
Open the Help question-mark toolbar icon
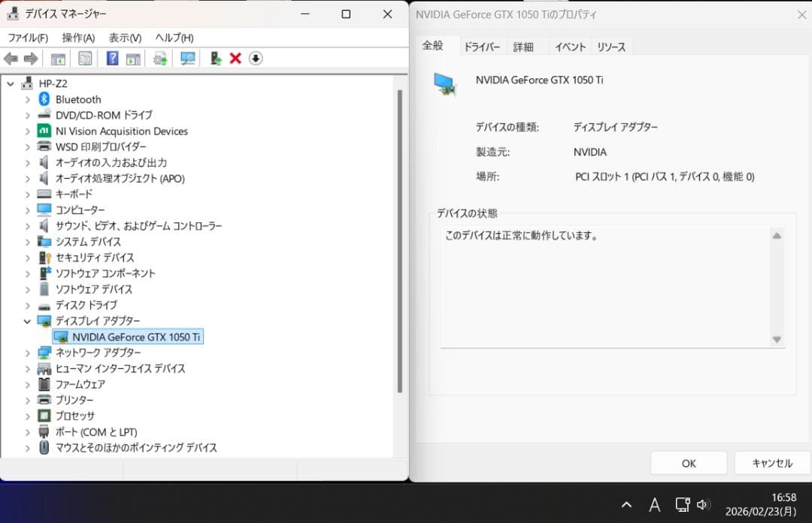tap(112, 59)
